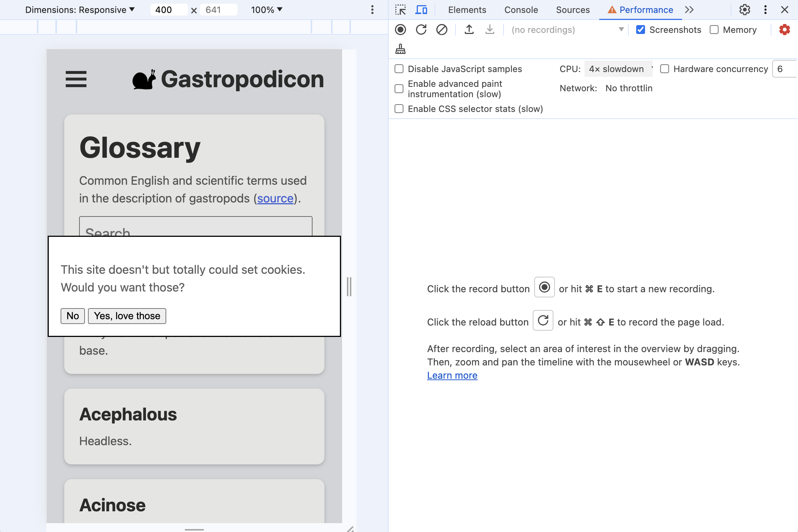Click the Learn more link in Performance panel

point(453,375)
